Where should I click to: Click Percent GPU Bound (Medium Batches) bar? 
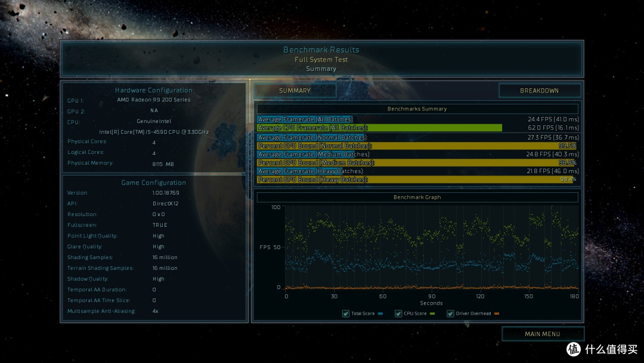click(x=416, y=163)
